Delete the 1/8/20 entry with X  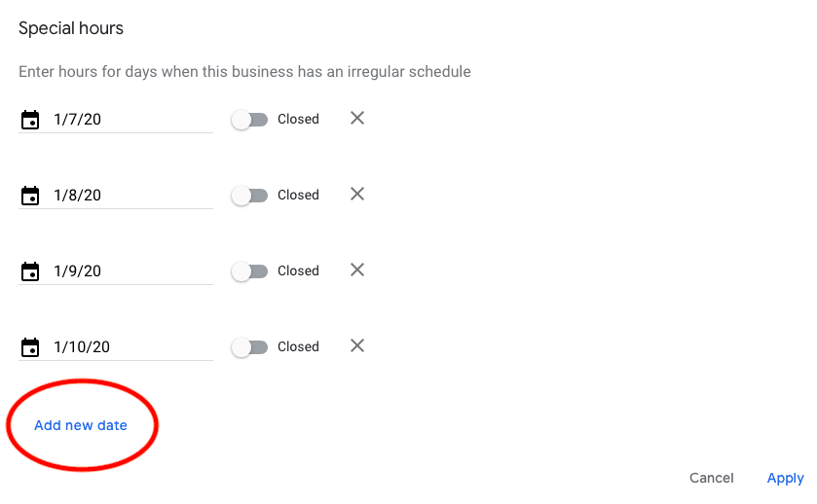tap(357, 195)
